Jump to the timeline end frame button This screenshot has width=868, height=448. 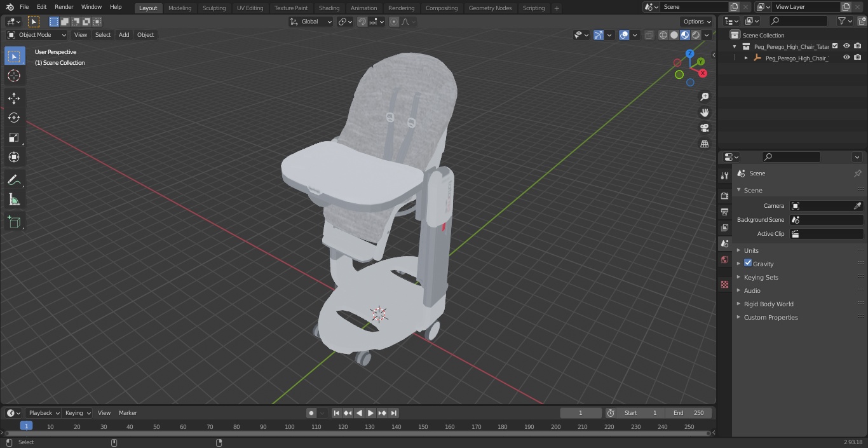(x=393, y=413)
